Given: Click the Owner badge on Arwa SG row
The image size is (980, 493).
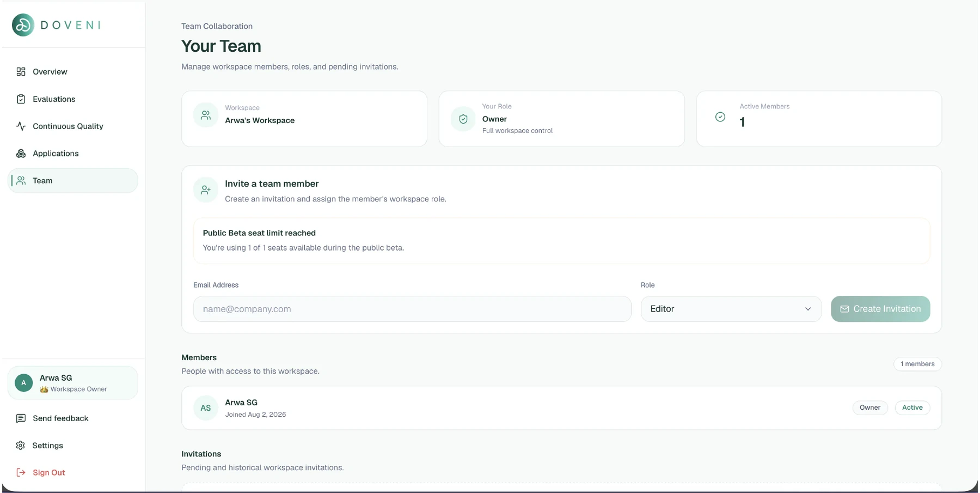Looking at the screenshot, I should coord(870,407).
